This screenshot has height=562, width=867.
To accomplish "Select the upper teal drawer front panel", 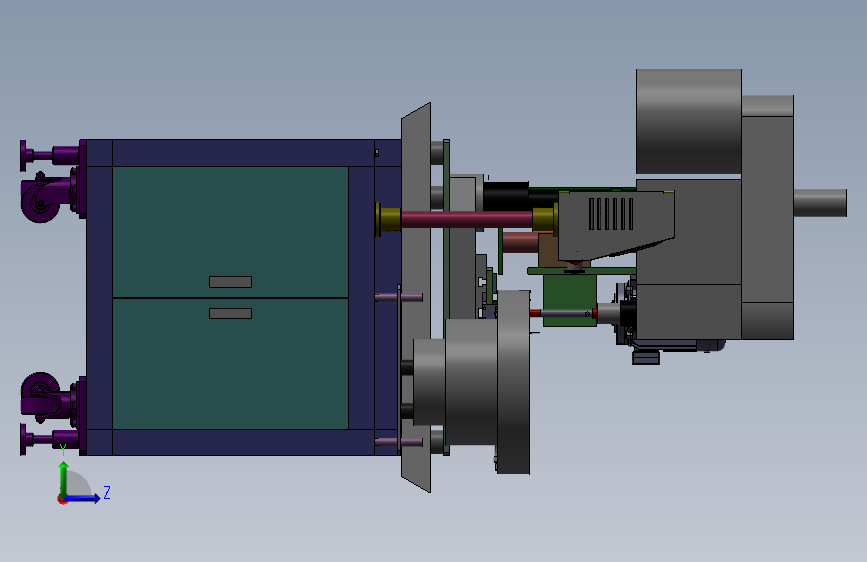I will coord(231,232).
